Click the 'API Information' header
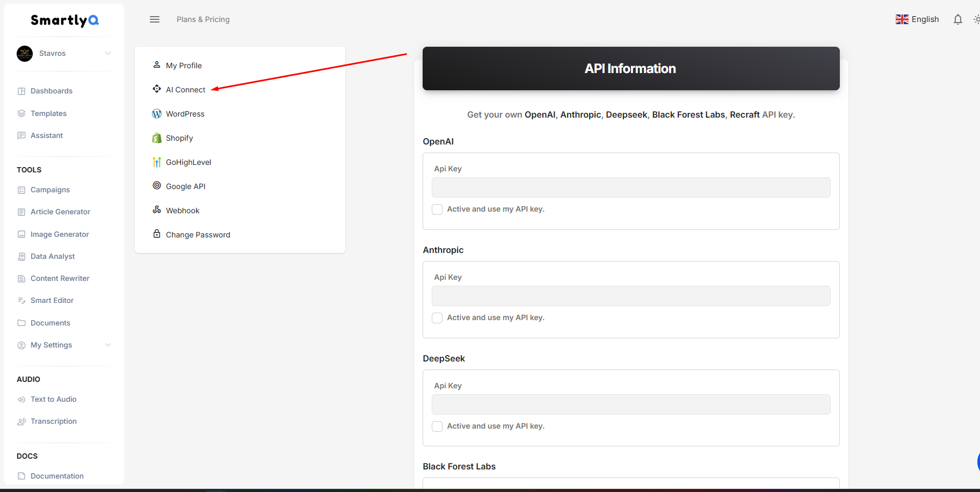Viewport: 980px width, 492px height. tap(630, 69)
